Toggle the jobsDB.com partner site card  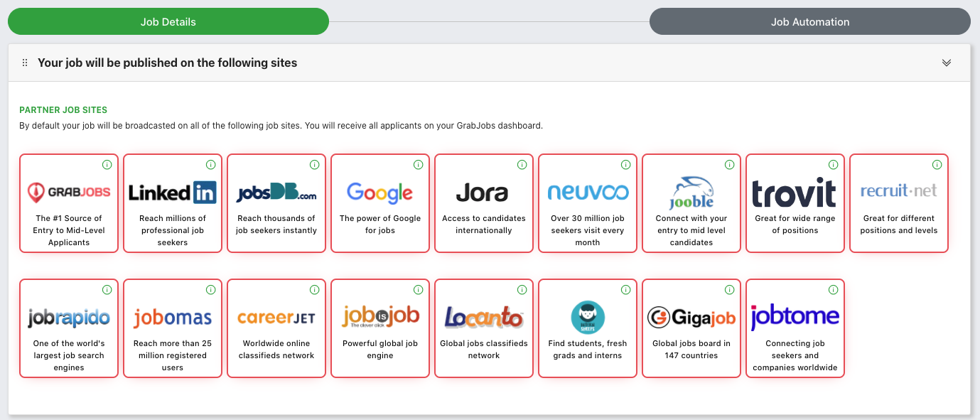point(276,203)
